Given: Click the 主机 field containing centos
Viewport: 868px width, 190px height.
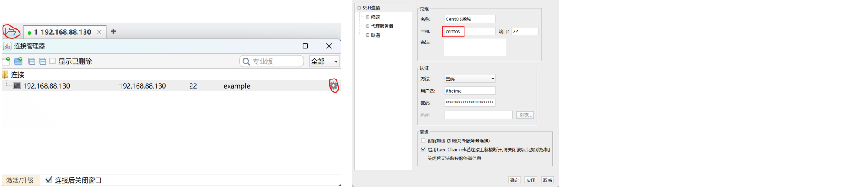Looking at the screenshot, I should tap(470, 31).
